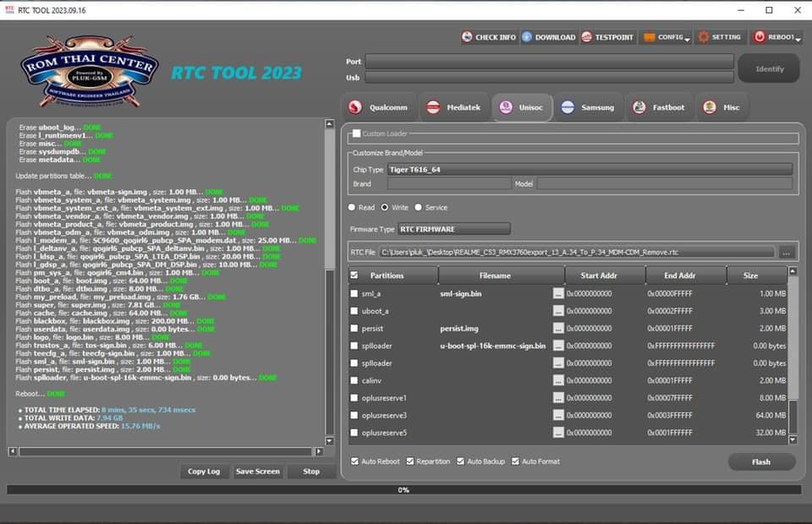Switch to the Mediatek tab

(x=453, y=107)
